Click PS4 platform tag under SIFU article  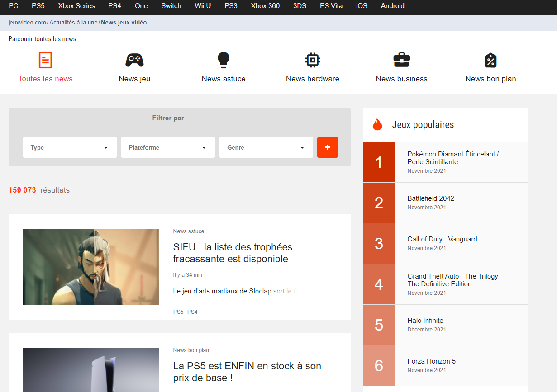pos(192,312)
